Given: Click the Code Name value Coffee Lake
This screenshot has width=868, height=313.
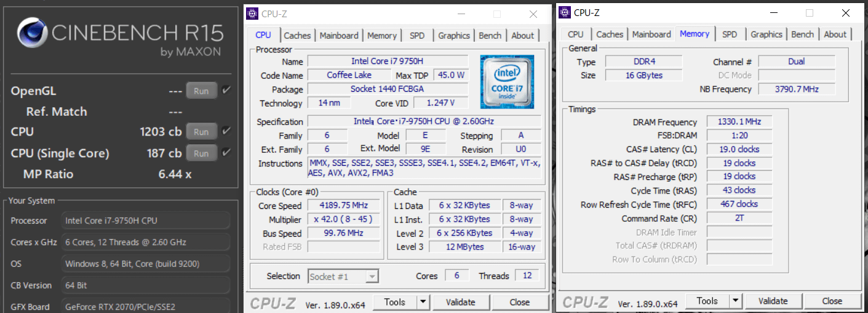Looking at the screenshot, I should pos(349,75).
